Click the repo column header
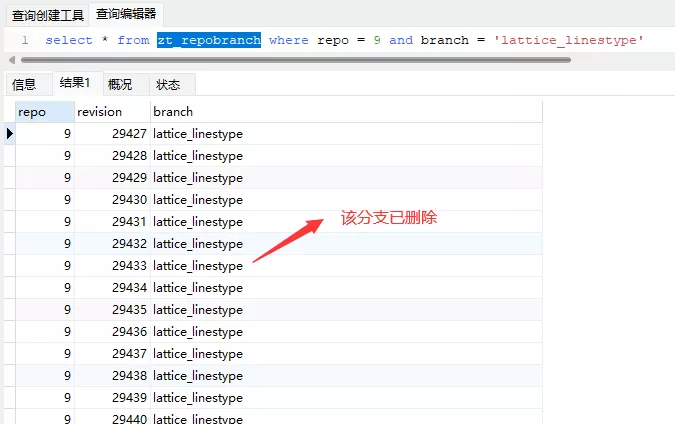The image size is (675, 424). pos(45,112)
